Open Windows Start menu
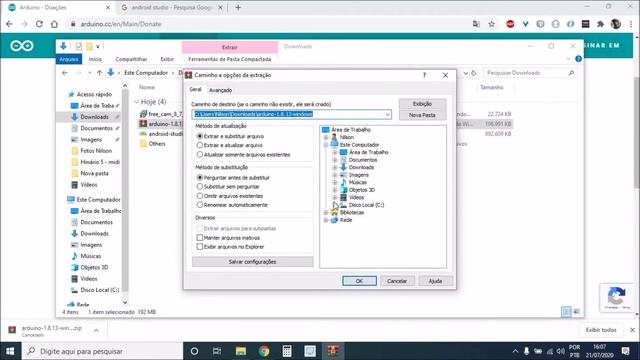 [x=10, y=351]
